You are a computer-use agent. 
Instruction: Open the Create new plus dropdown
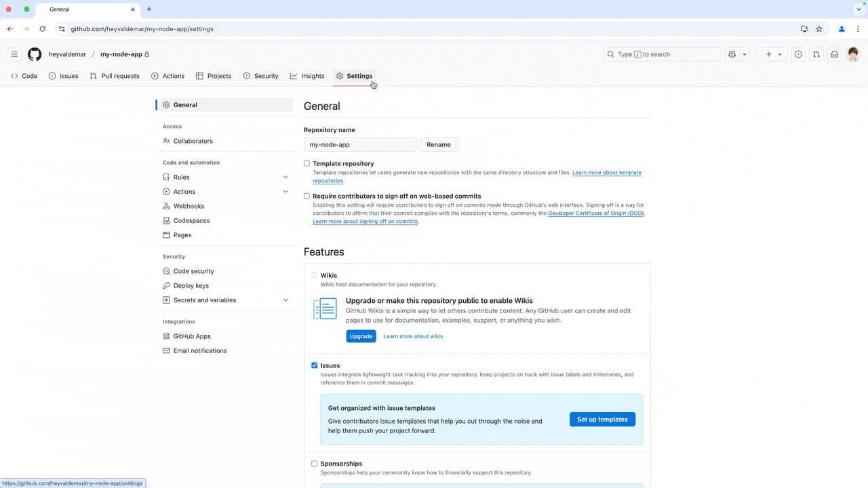774,54
